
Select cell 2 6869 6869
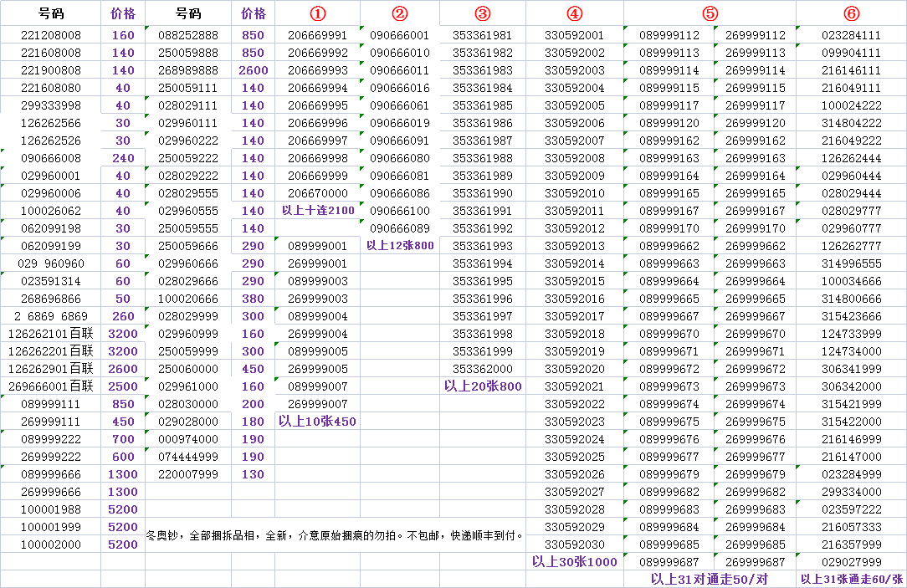click(51, 316)
